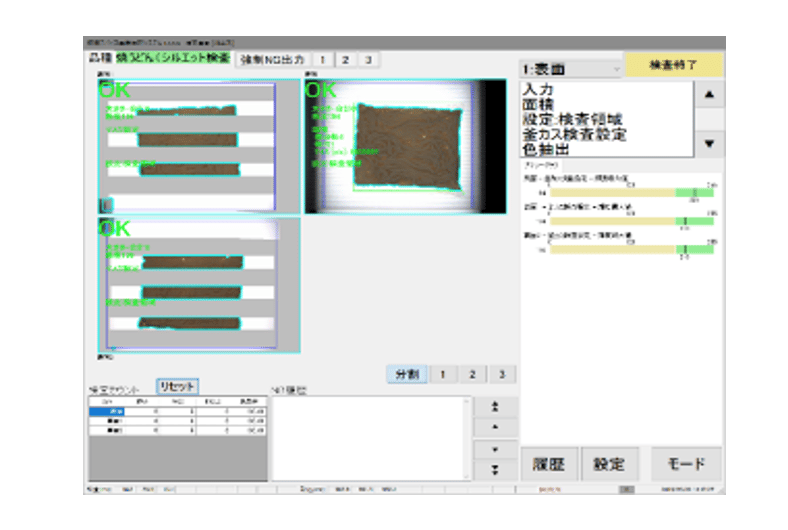Adjust the middle threshold slider bar
The image size is (788, 530).
click(631, 221)
